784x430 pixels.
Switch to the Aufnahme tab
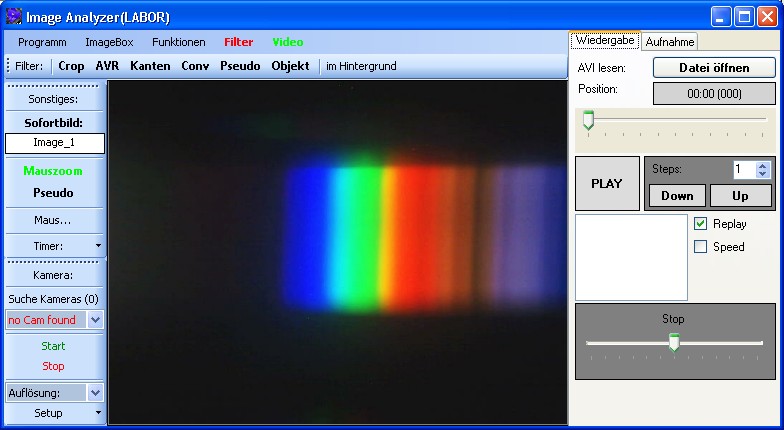[x=670, y=41]
